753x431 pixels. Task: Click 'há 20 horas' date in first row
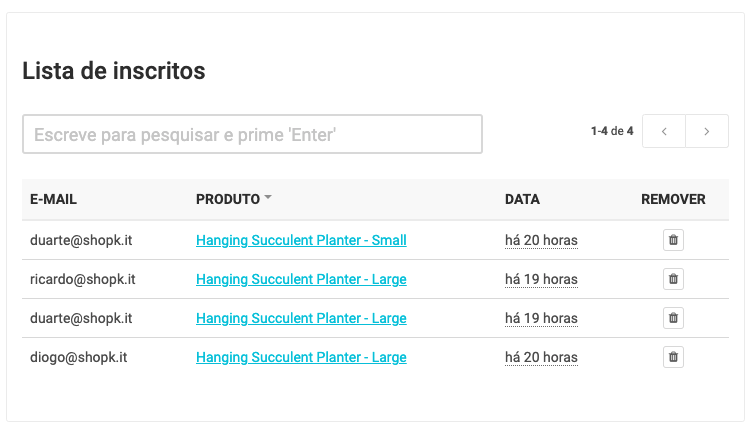point(541,240)
